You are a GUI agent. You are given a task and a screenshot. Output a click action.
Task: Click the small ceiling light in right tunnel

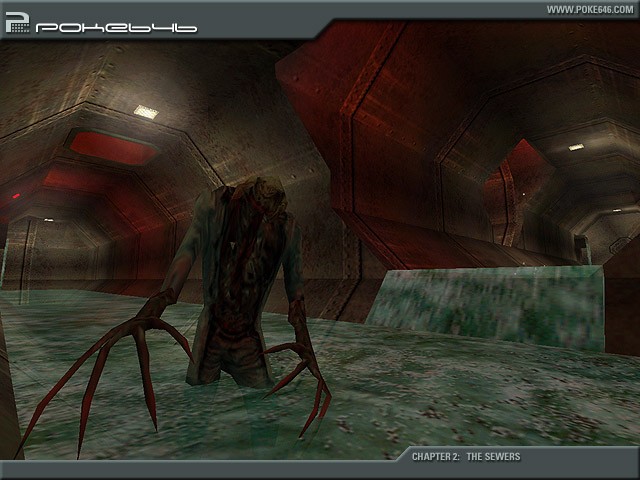tap(576, 147)
